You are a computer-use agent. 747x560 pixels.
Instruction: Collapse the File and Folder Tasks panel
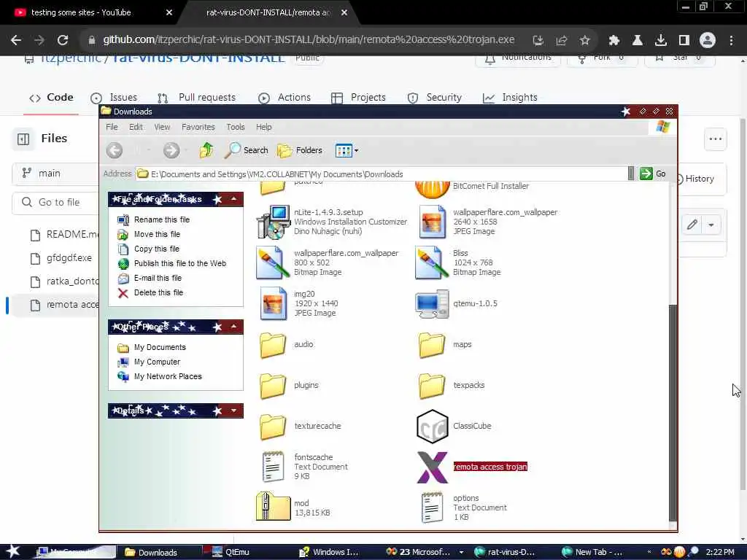coord(234,199)
